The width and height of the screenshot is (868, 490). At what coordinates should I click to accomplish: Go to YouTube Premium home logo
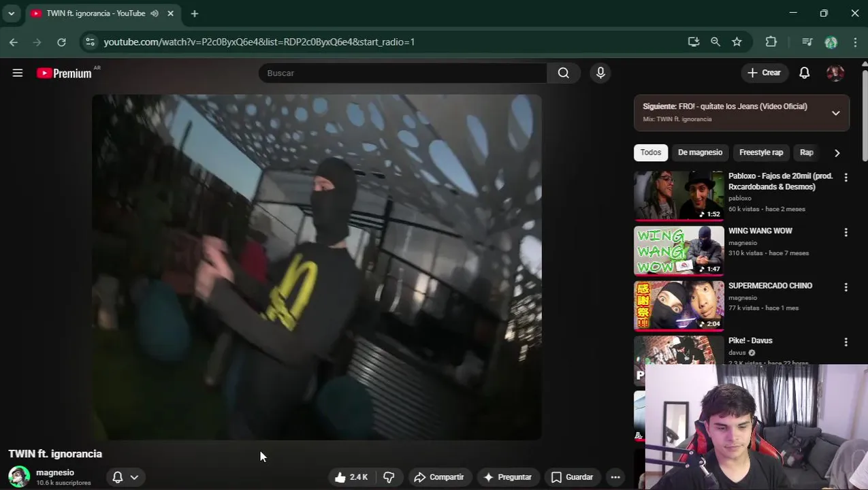[x=64, y=73]
